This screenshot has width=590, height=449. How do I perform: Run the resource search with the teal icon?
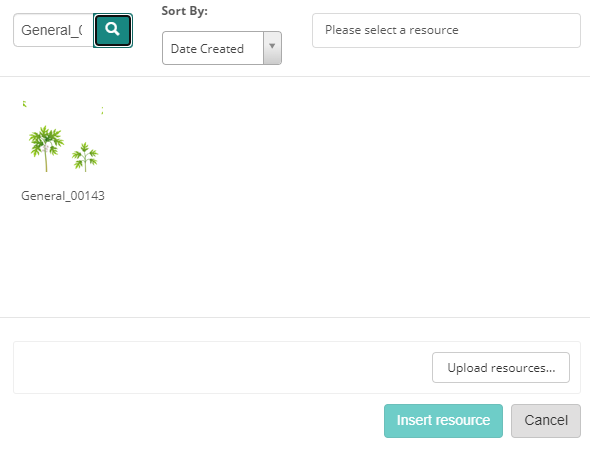113,30
